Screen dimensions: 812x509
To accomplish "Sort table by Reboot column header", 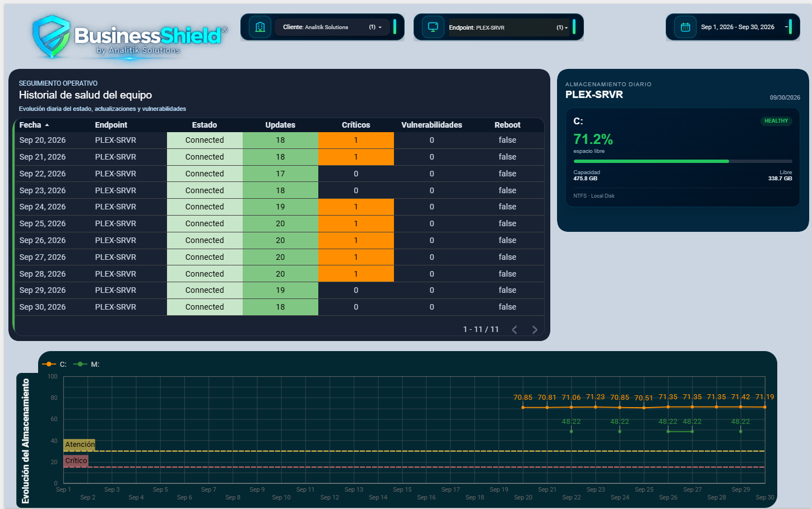I will 507,125.
